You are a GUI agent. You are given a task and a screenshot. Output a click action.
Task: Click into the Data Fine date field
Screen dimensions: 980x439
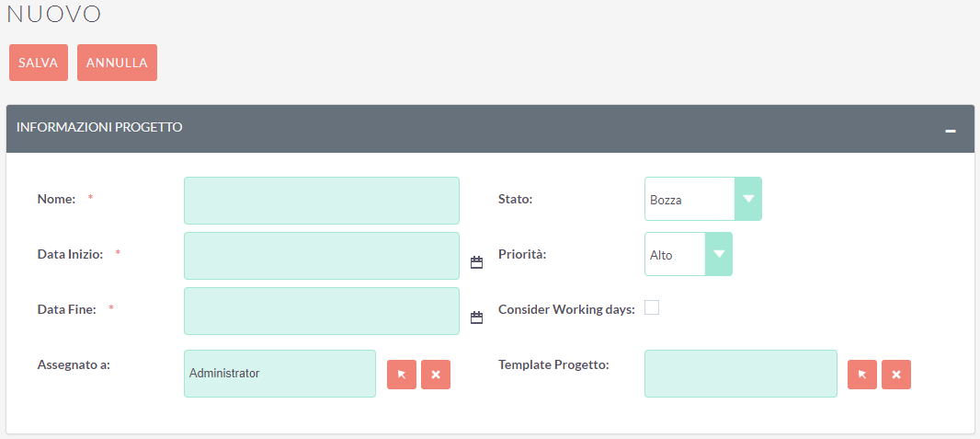point(322,311)
